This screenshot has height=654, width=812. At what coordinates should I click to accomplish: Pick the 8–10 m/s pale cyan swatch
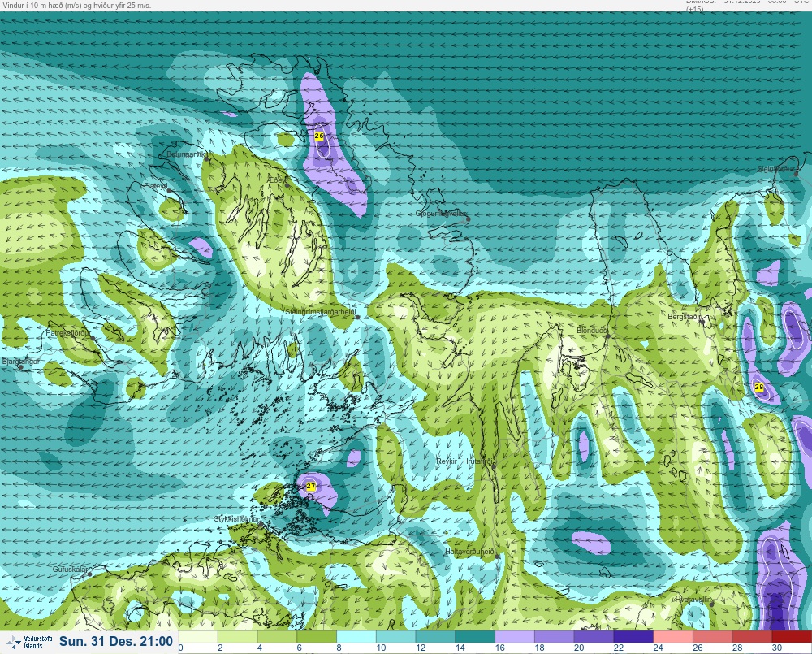[x=356, y=637]
